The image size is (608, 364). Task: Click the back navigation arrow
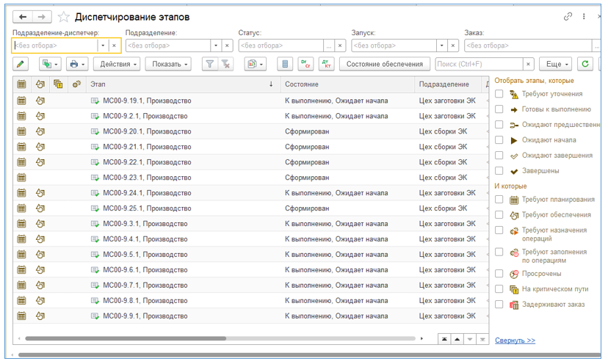[x=23, y=17]
